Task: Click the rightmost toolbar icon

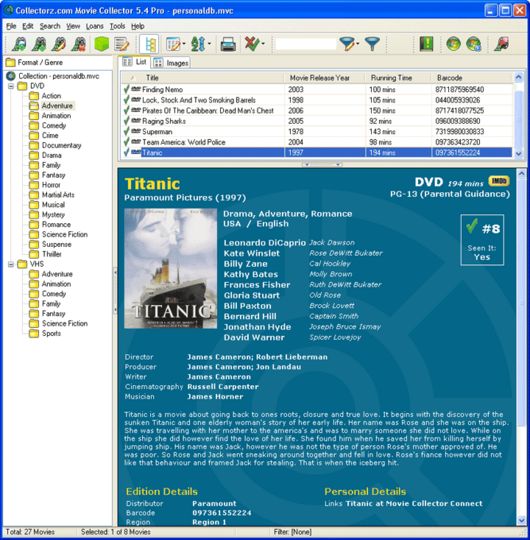Action: point(501,44)
